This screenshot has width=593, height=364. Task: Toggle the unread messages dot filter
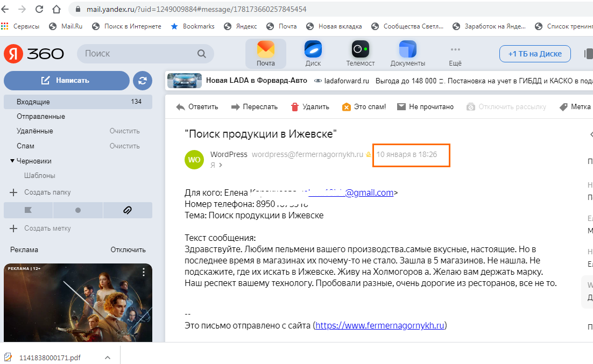click(78, 210)
